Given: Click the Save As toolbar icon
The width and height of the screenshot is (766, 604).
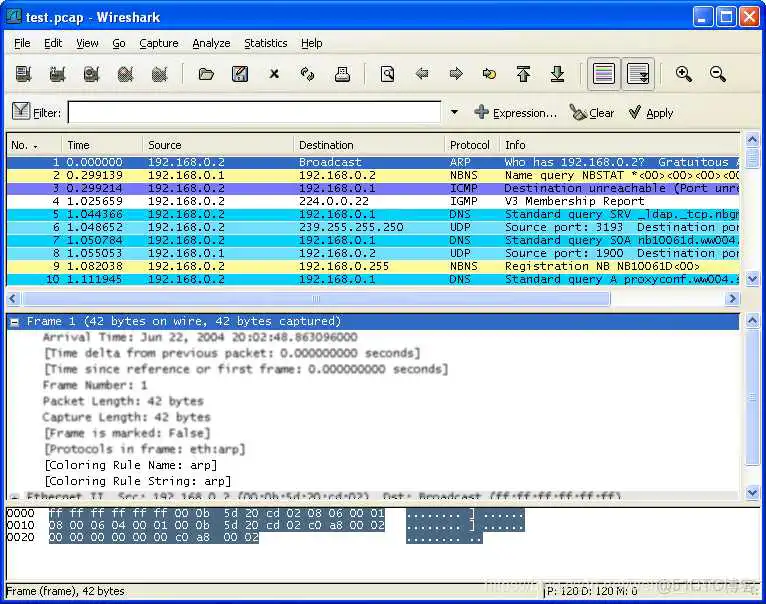Looking at the screenshot, I should click(240, 74).
